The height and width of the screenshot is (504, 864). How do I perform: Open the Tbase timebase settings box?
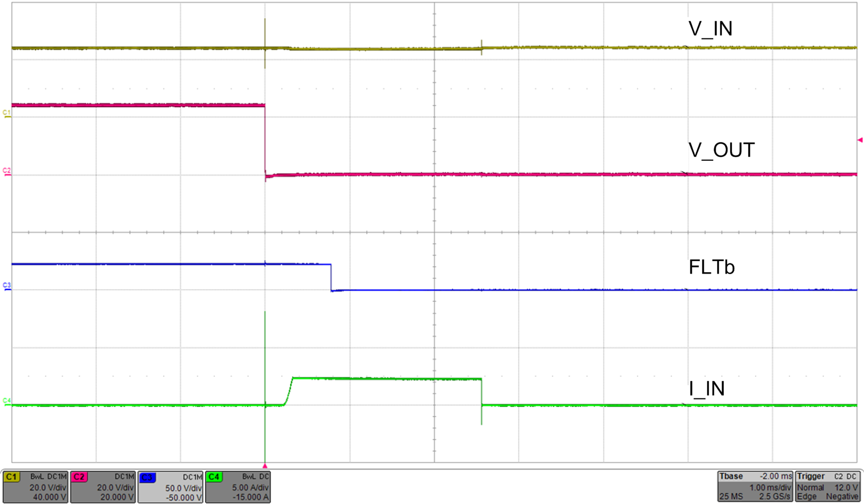coord(755,487)
